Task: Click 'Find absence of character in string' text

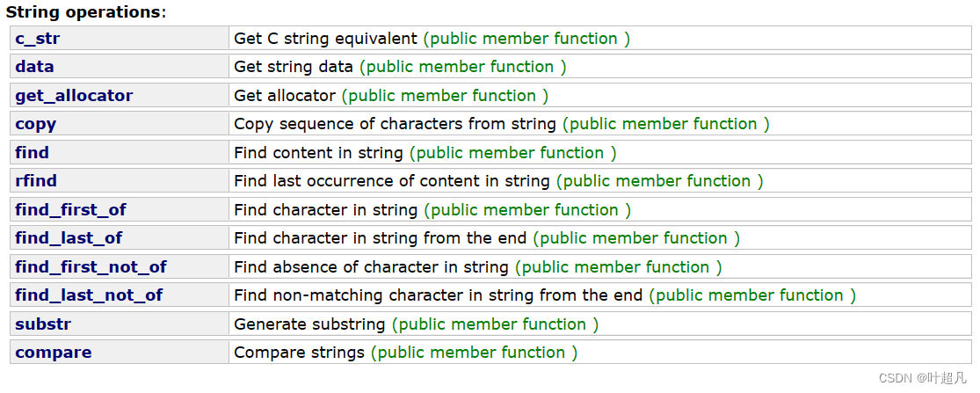Action: [x=371, y=267]
